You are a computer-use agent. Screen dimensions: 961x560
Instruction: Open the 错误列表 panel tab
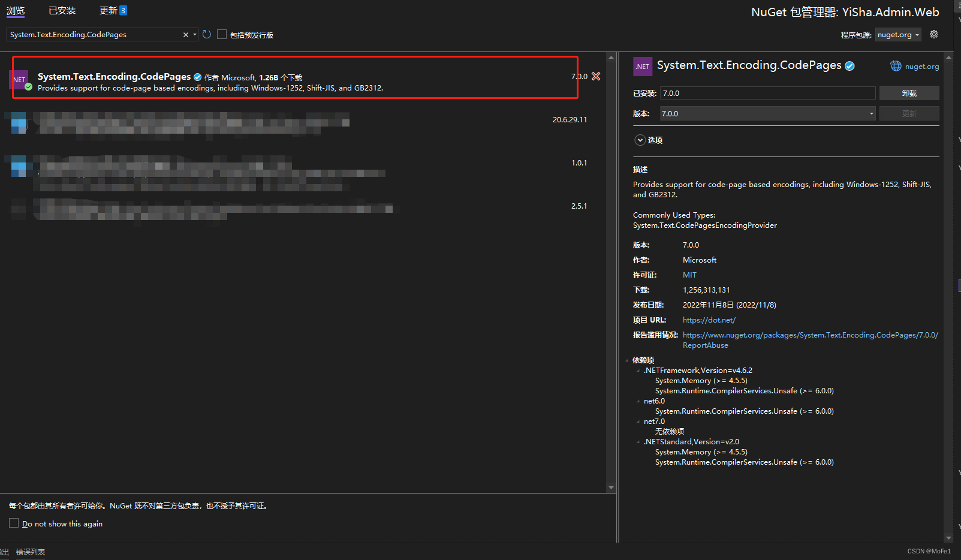(29, 551)
